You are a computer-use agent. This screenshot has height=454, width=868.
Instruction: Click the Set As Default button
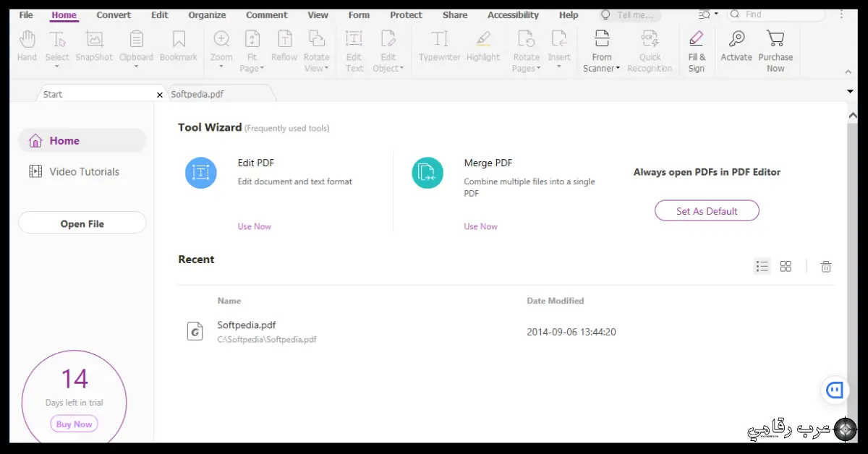click(707, 210)
